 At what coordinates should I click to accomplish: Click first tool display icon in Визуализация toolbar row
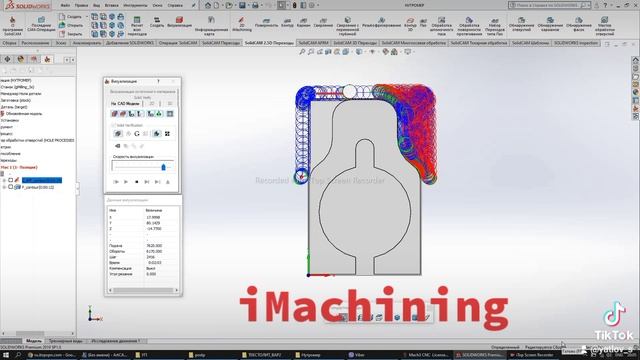click(x=115, y=114)
